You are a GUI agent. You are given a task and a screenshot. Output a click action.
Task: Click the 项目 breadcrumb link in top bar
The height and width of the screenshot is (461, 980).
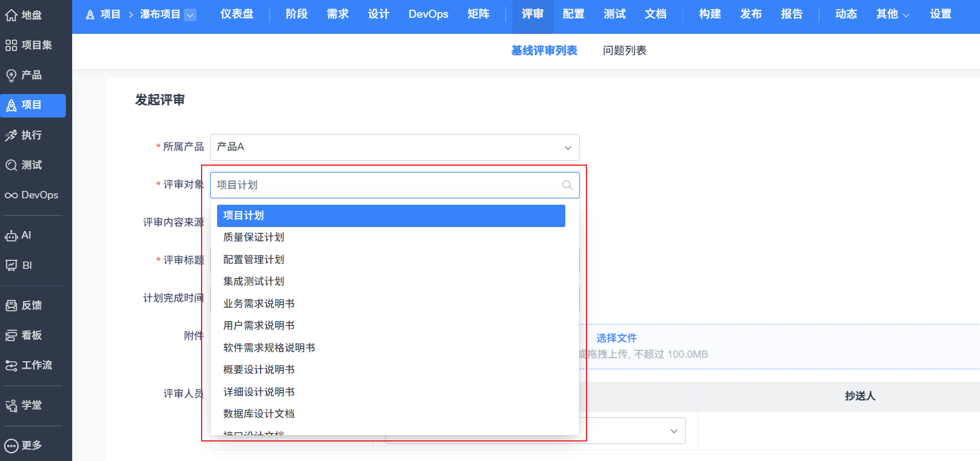coord(110,14)
